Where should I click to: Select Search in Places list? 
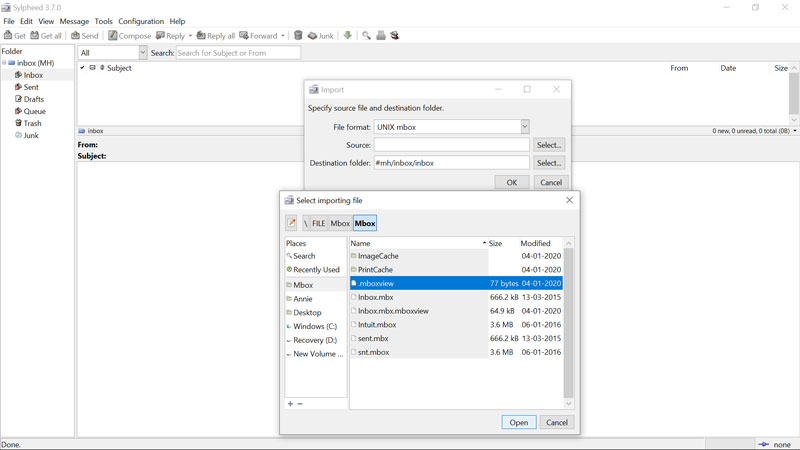[315, 256]
